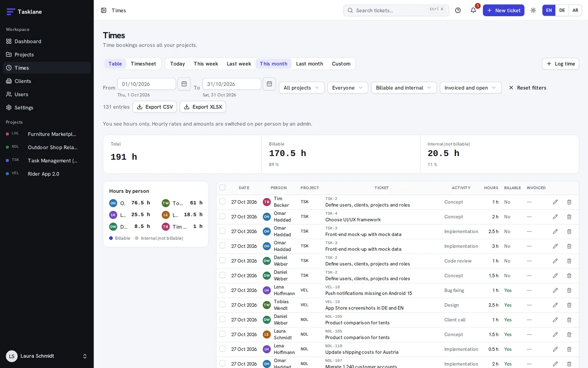Open the Rider App 2.0 project
This screenshot has height=368, width=588.
(x=47, y=174)
